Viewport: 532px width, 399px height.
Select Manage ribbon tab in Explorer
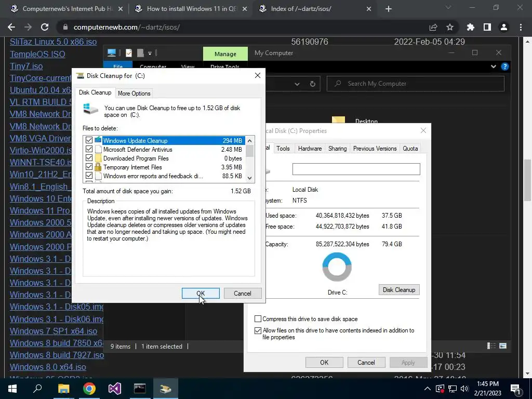pyautogui.click(x=225, y=54)
